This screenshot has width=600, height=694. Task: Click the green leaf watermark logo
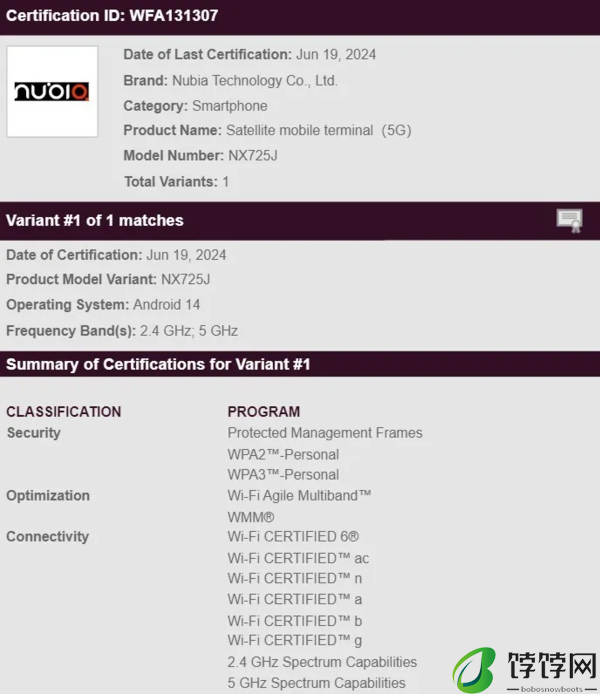pos(474,669)
